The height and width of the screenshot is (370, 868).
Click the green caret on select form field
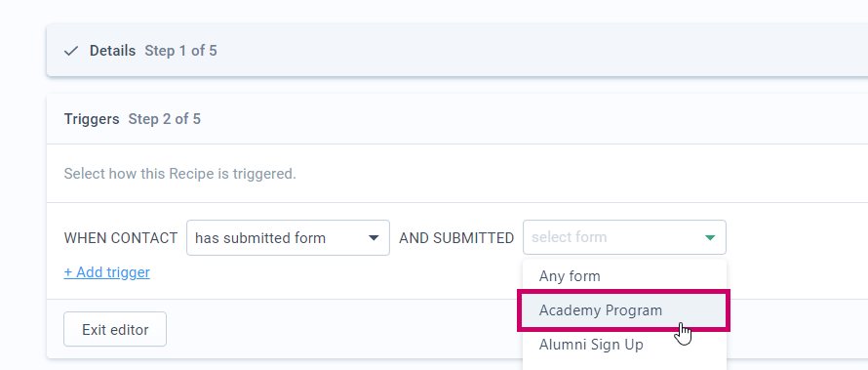[710, 237]
